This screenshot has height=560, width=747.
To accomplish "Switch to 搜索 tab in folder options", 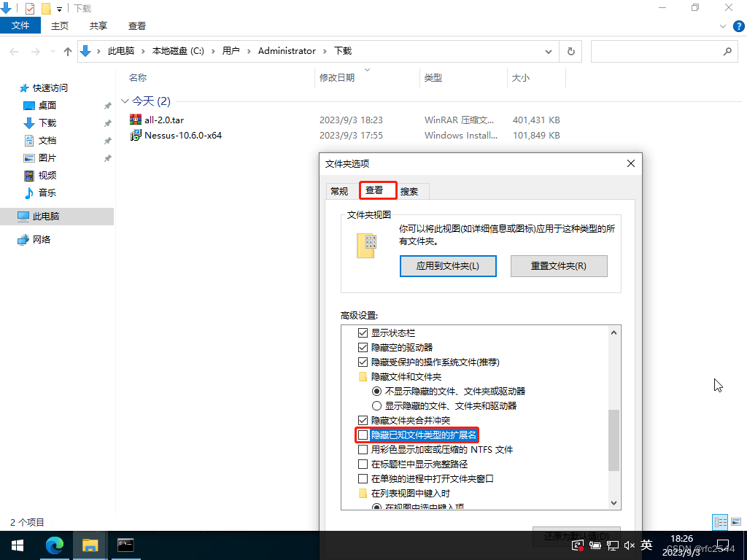I will [409, 192].
